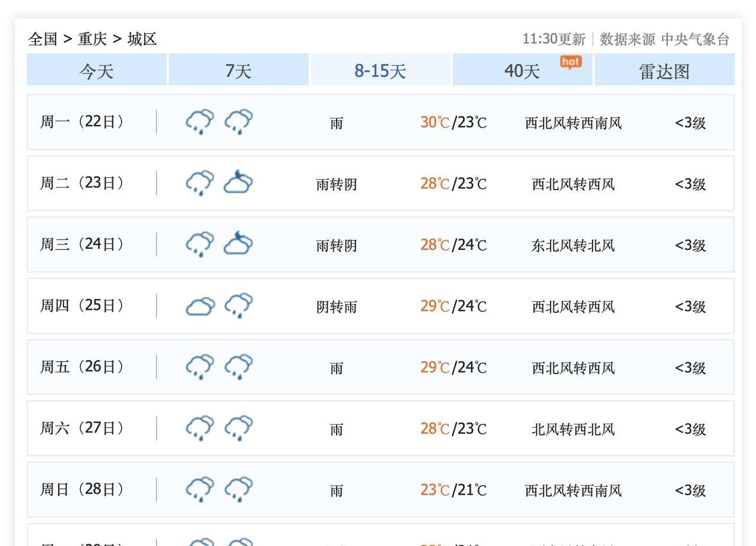Switch to the 今天 tab
This screenshot has width=756, height=546.
click(96, 71)
